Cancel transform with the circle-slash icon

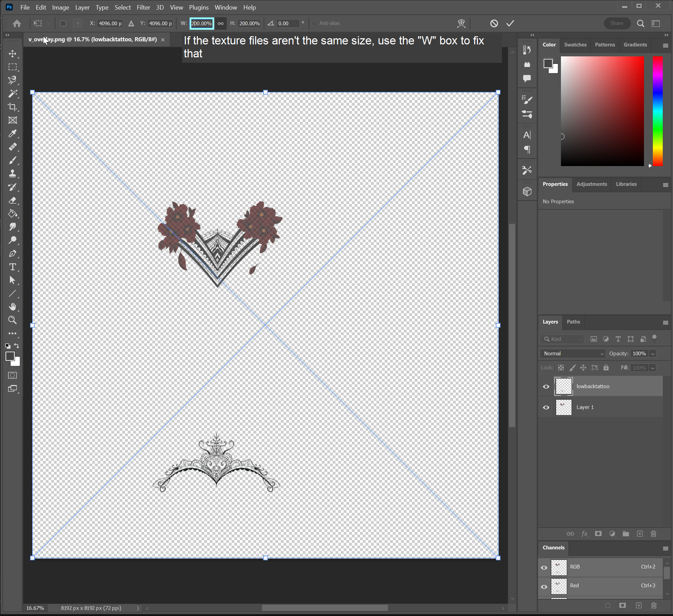point(494,23)
